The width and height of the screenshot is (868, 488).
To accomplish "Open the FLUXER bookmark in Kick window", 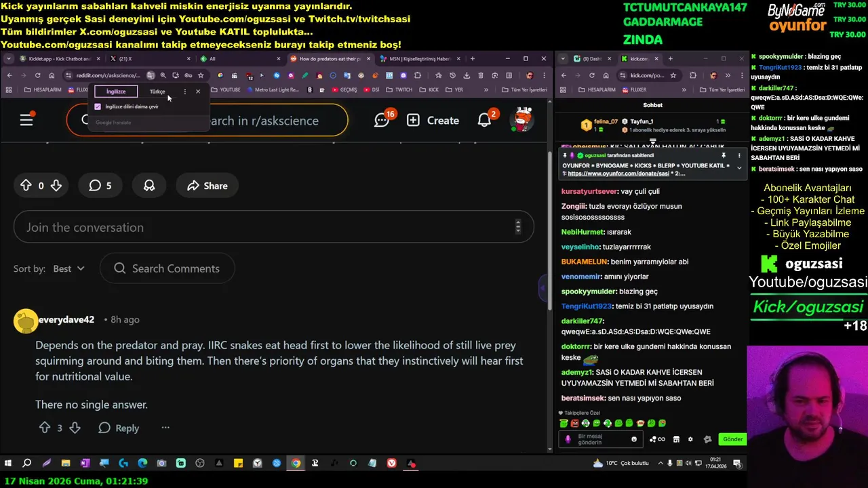I will (x=633, y=89).
